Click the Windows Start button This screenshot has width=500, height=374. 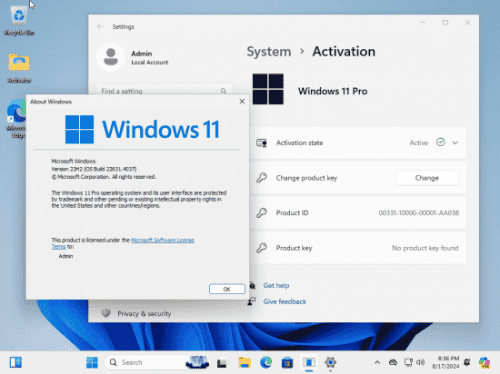tap(92, 362)
